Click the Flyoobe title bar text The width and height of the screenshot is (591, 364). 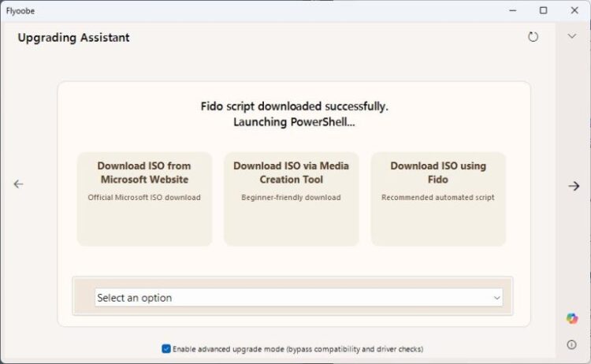coord(20,11)
